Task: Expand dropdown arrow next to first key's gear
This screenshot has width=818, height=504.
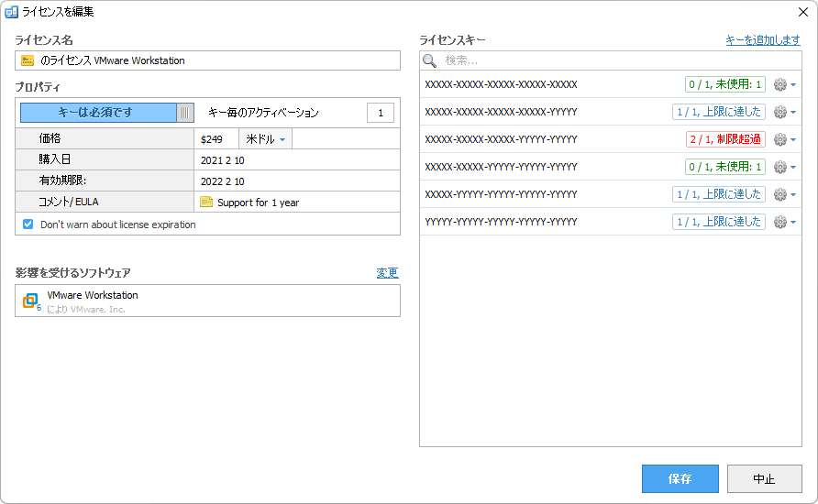Action: point(793,84)
